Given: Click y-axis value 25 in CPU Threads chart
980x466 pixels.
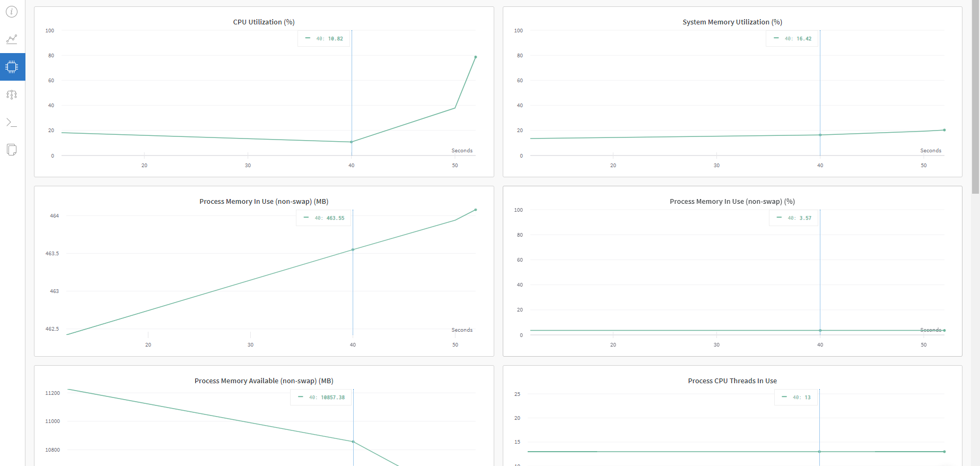Looking at the screenshot, I should 517,394.
